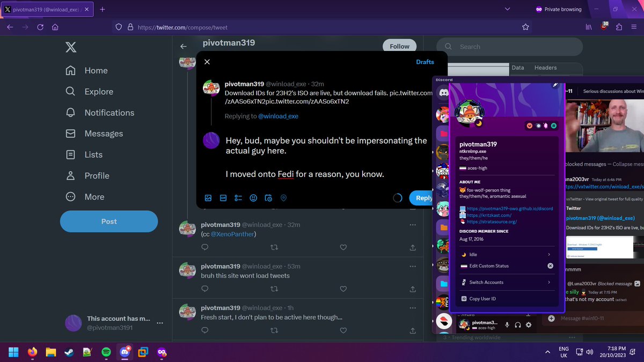Open Lists in X sidebar
The height and width of the screenshot is (362, 644).
click(84, 154)
